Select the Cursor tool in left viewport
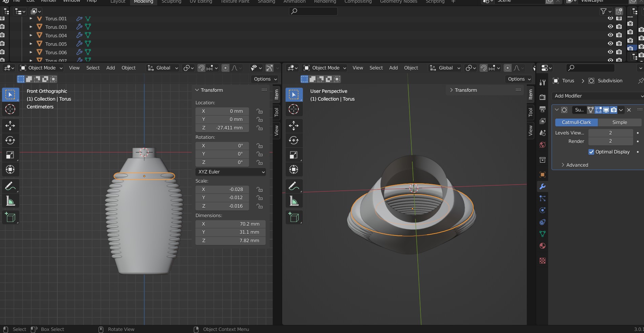 coord(10,109)
